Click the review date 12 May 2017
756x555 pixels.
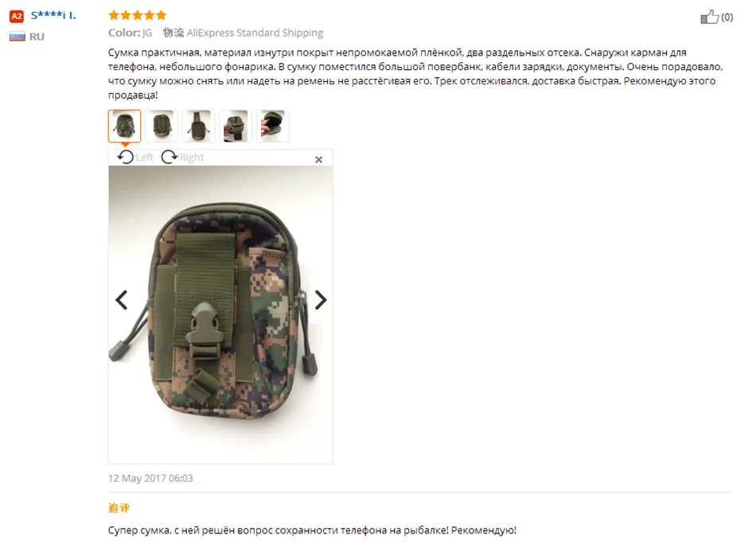150,479
